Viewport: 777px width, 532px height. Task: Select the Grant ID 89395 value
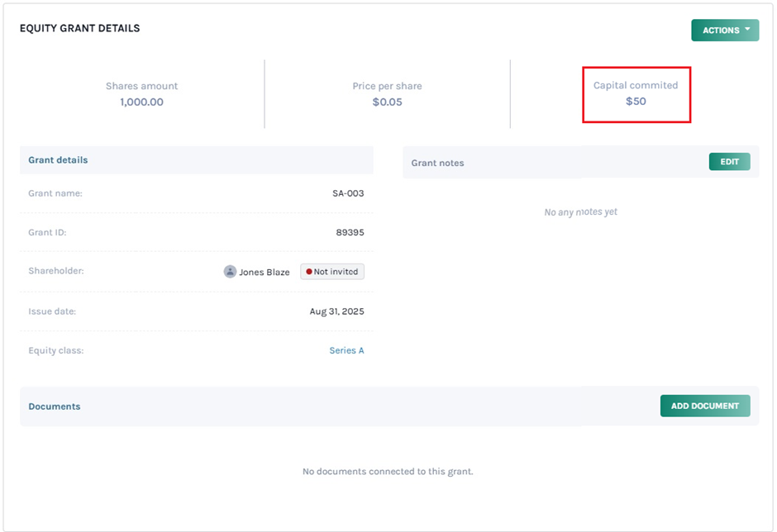350,233
